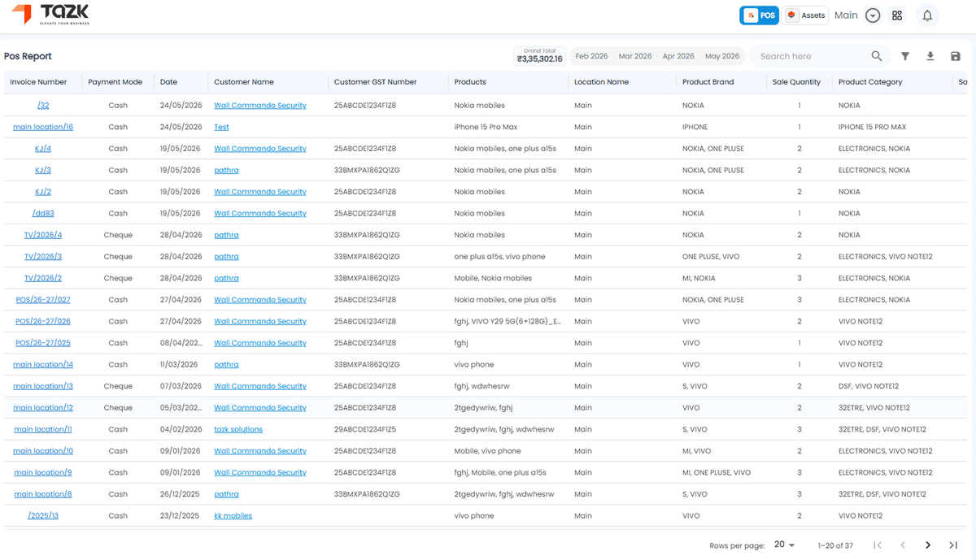Sort by Invoice Number column header
Image resolution: width=976 pixels, height=560 pixels.
click(x=38, y=82)
